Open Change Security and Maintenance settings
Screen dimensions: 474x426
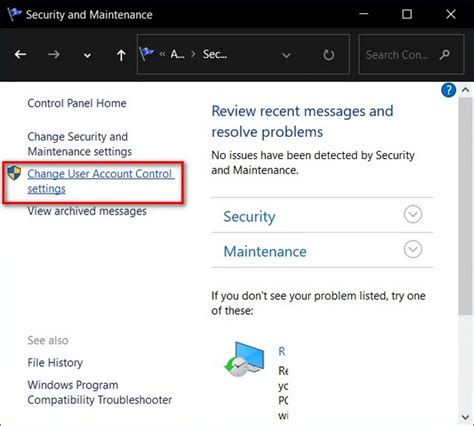point(80,144)
